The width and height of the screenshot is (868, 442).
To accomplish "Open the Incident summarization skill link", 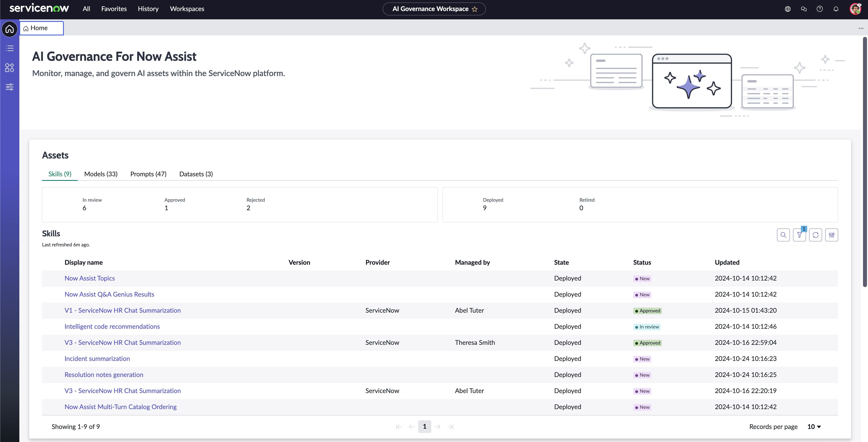I will (97, 359).
